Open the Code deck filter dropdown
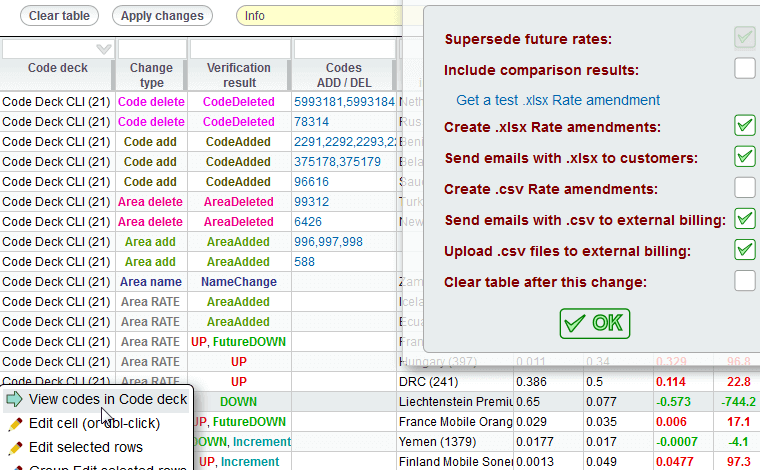The width and height of the screenshot is (760, 470). 104,49
